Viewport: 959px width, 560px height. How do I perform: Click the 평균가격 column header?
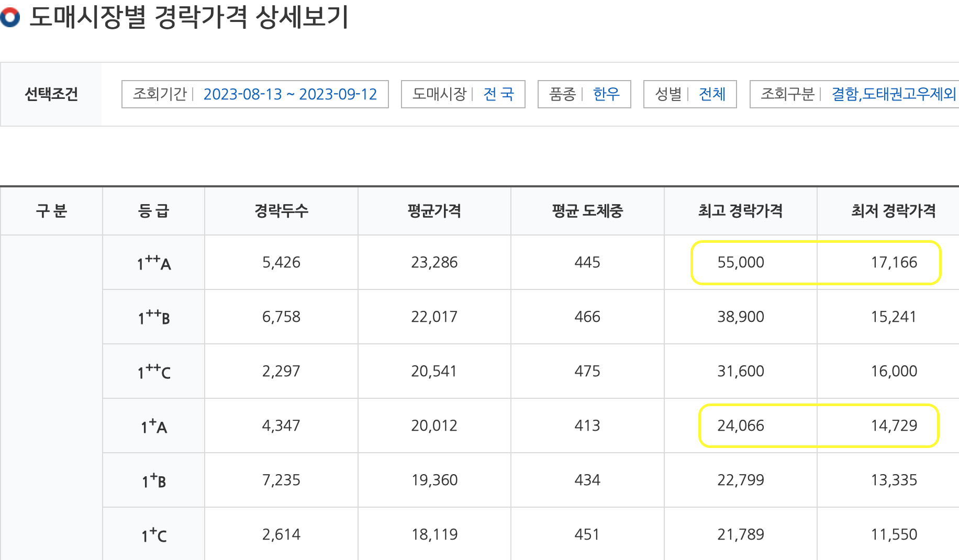434,211
